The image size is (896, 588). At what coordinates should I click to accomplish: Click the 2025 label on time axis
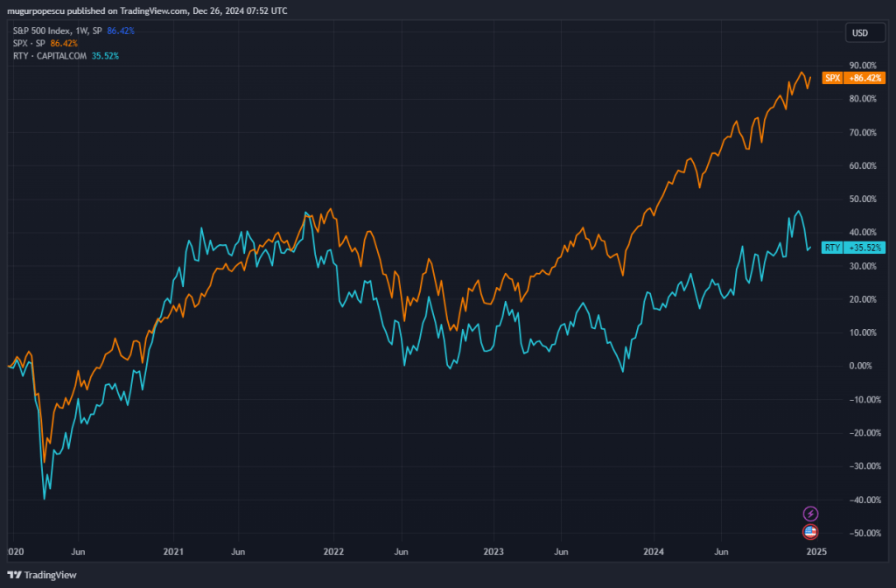[x=815, y=552]
